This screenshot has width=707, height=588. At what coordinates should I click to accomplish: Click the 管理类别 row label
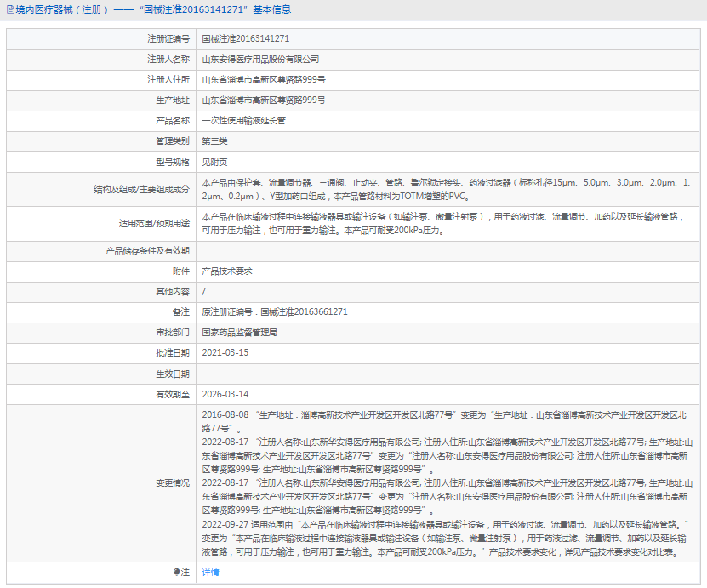pos(173,141)
